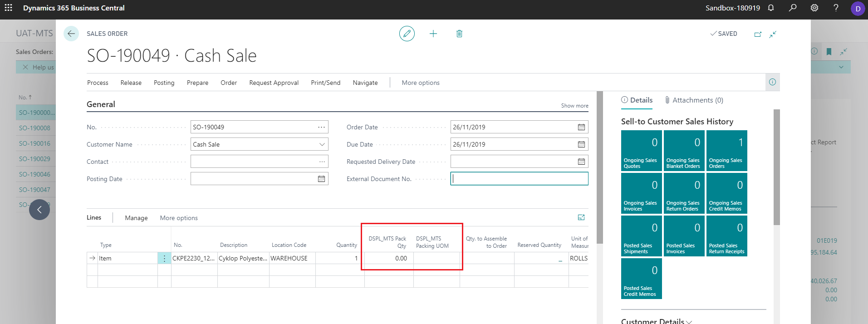Toggle the FactBox information icon
This screenshot has height=324, width=868.
coord(772,82)
